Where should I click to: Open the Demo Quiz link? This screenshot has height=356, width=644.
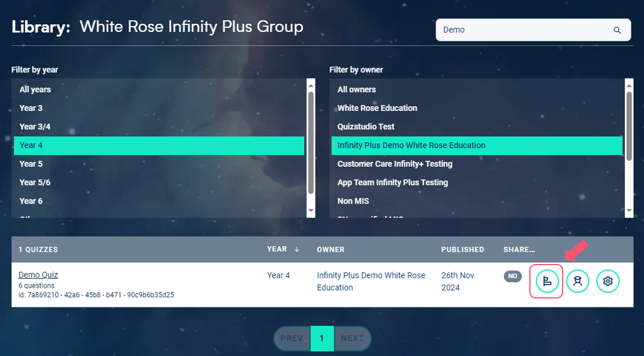38,275
